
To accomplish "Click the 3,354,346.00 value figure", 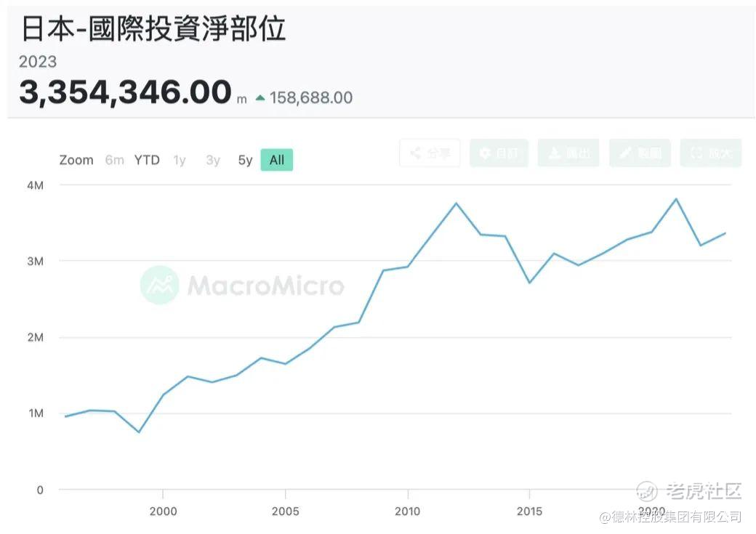I will 125,92.
